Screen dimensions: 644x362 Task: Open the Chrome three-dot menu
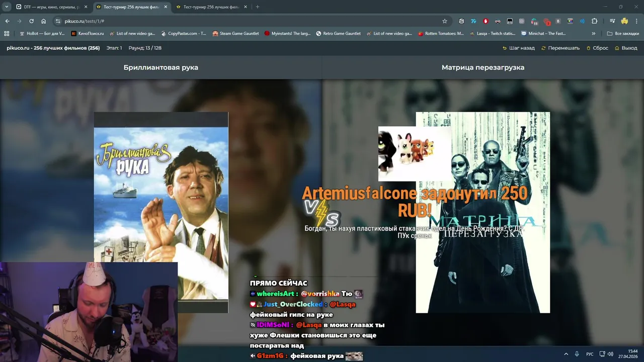click(636, 21)
